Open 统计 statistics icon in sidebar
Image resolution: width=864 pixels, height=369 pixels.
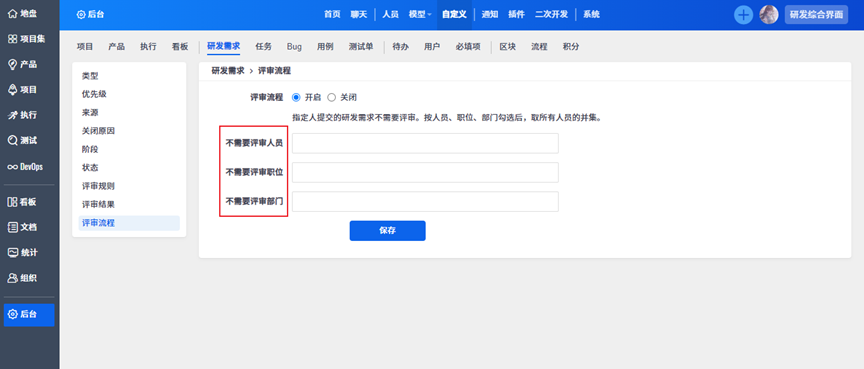[x=12, y=252]
